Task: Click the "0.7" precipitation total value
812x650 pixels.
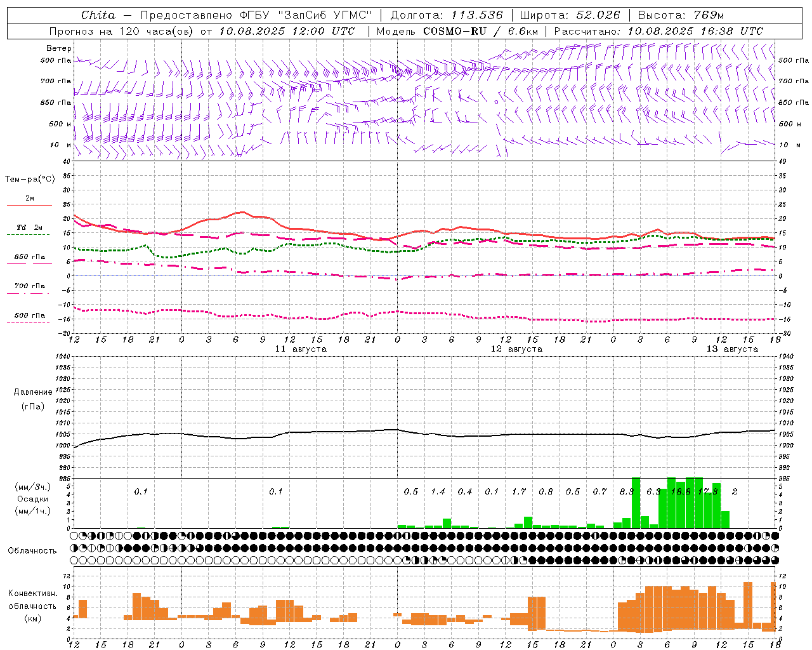Action: click(599, 492)
